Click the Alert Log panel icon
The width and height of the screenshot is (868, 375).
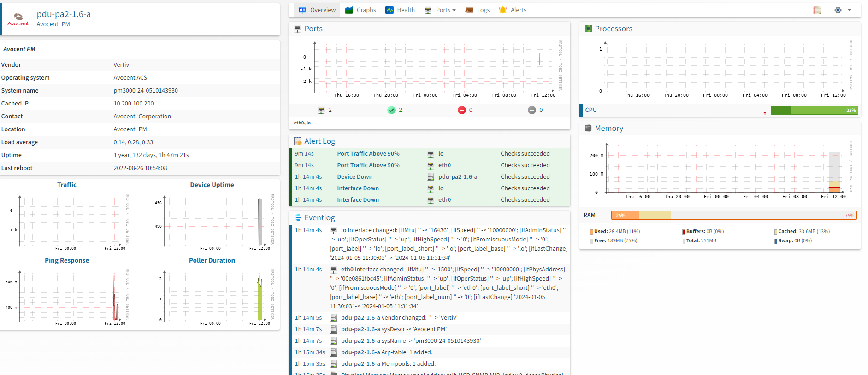[x=298, y=141]
